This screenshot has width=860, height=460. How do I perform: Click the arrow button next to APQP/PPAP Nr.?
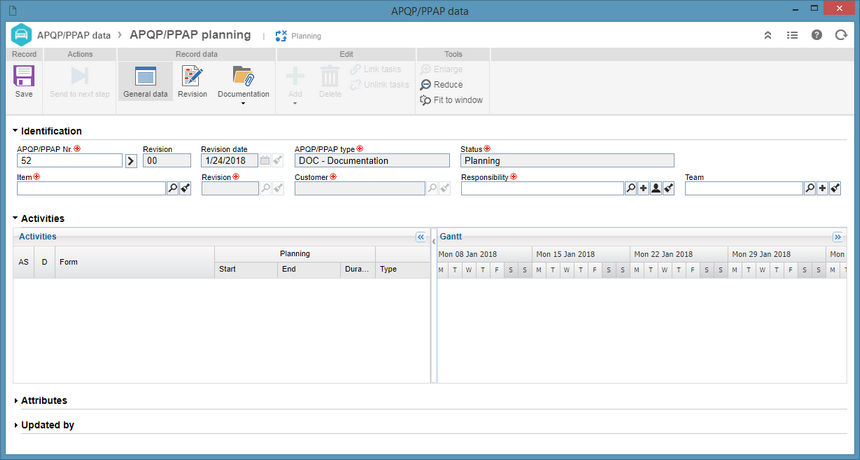[x=131, y=161]
